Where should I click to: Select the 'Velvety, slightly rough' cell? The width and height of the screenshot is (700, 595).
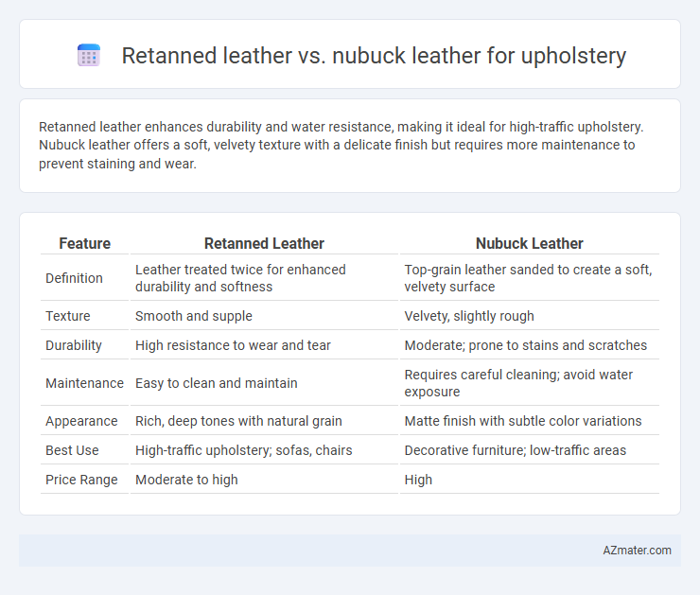pos(529,316)
